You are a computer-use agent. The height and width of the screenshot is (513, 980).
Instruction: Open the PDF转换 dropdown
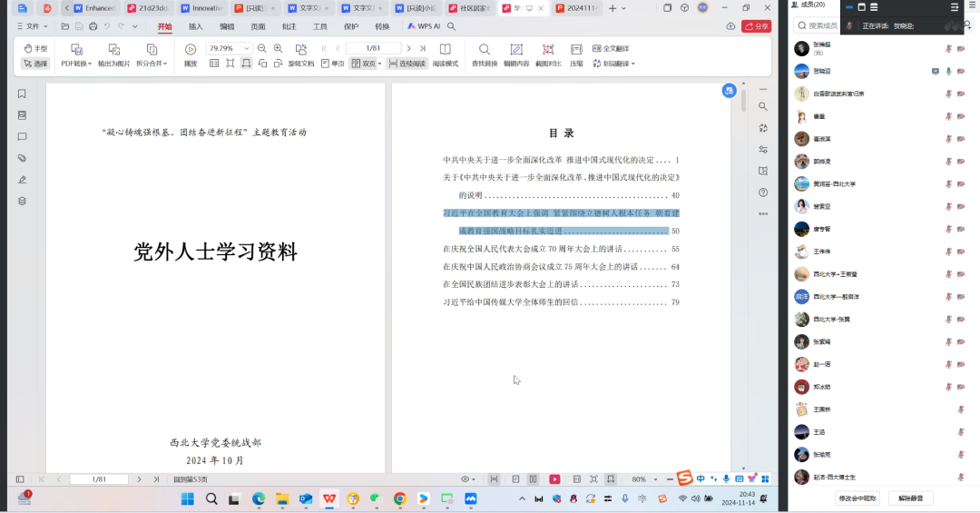coord(76,64)
